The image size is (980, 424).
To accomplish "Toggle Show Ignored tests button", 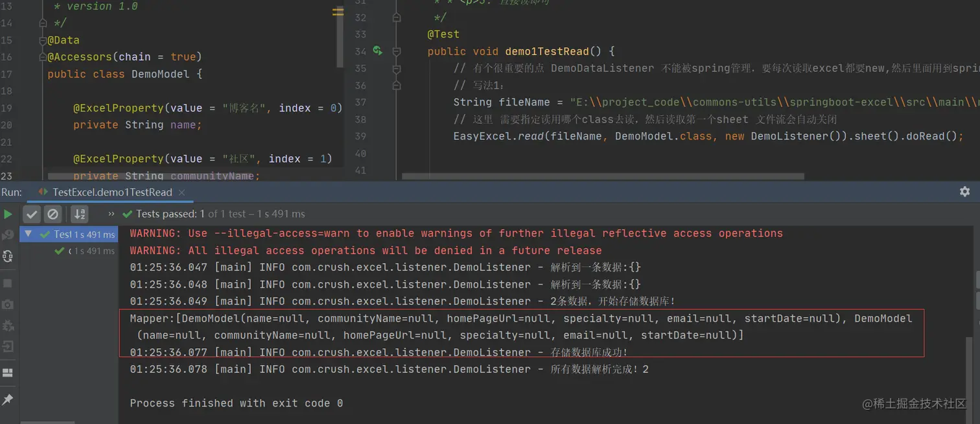I will pyautogui.click(x=53, y=214).
